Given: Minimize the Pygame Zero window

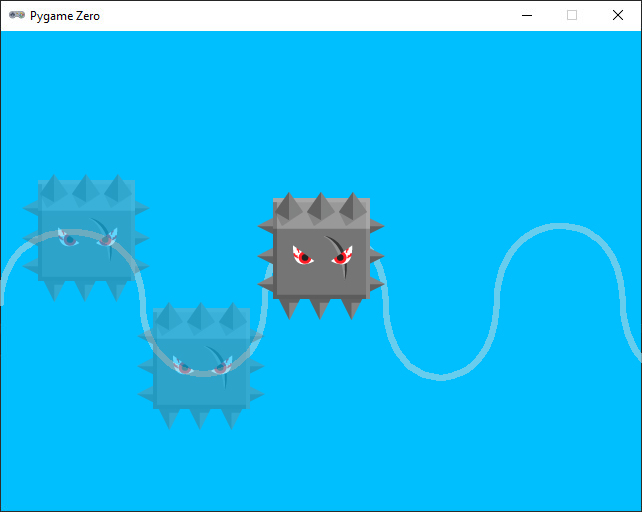Looking at the screenshot, I should [x=526, y=16].
